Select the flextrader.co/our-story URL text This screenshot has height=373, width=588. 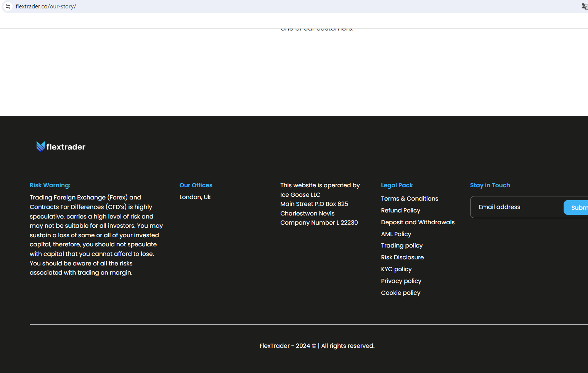coord(46,6)
